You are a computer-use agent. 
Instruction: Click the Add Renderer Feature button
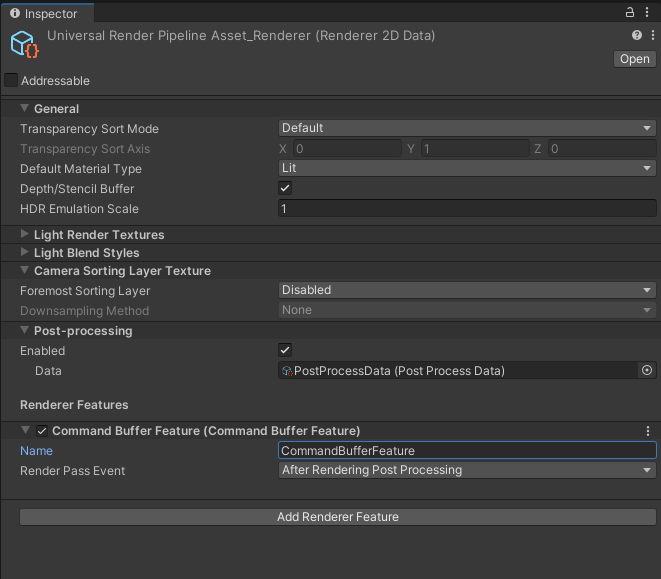(338, 517)
